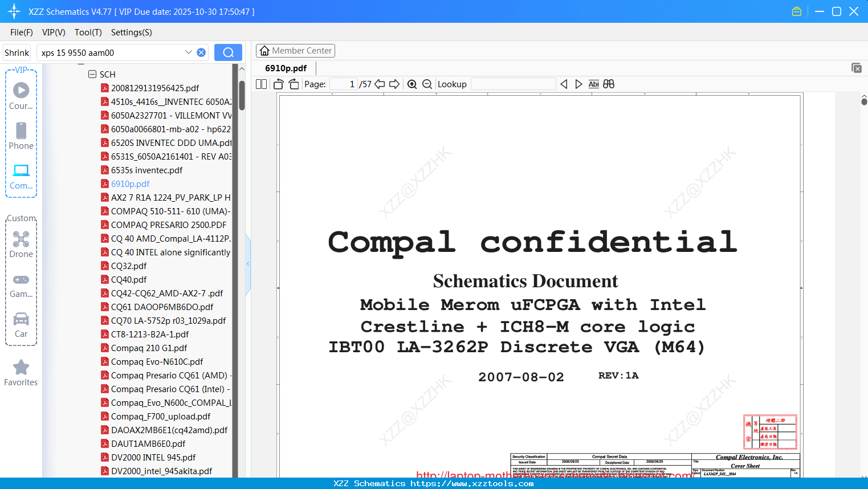Click the Shrink button
Image resolution: width=868 pixels, height=489 pixels.
pyautogui.click(x=17, y=52)
